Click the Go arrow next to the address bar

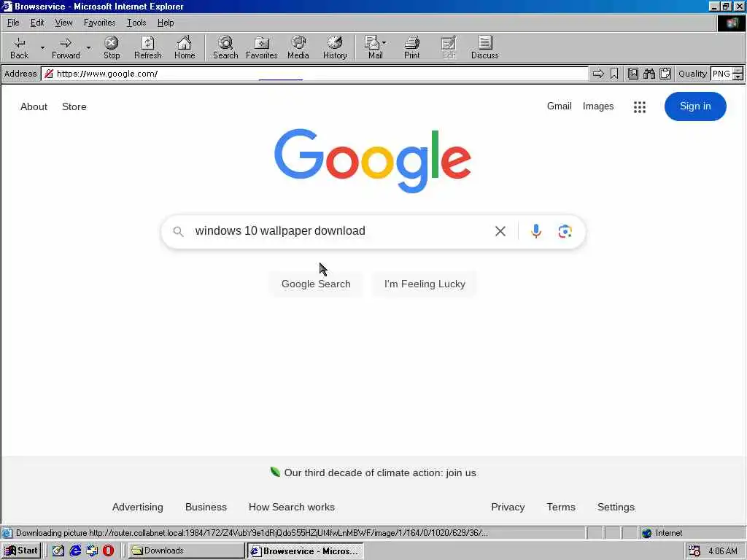click(x=598, y=74)
